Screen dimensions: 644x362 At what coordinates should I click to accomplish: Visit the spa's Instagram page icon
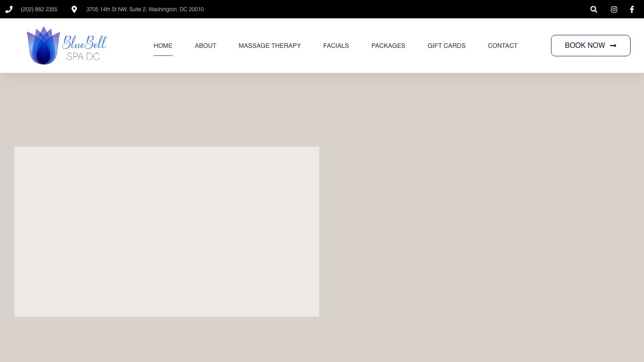614,9
